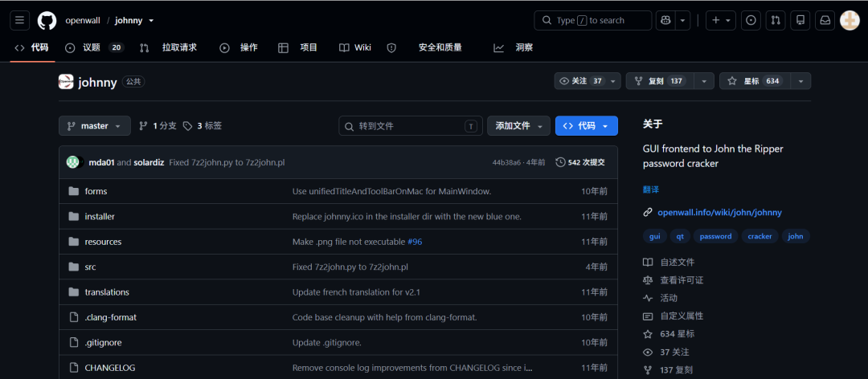Image resolution: width=868 pixels, height=379 pixels.
Task: Click the forms folder icon
Action: [x=74, y=191]
